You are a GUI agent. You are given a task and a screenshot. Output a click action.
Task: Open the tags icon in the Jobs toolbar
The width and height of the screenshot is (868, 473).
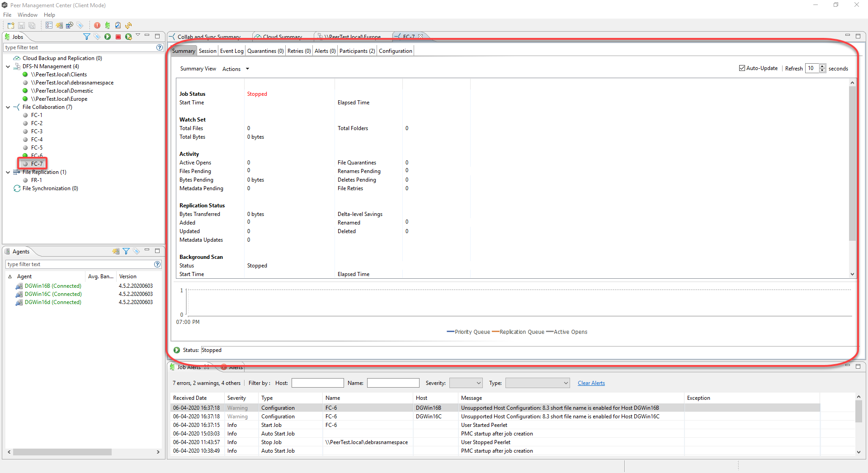(x=97, y=37)
